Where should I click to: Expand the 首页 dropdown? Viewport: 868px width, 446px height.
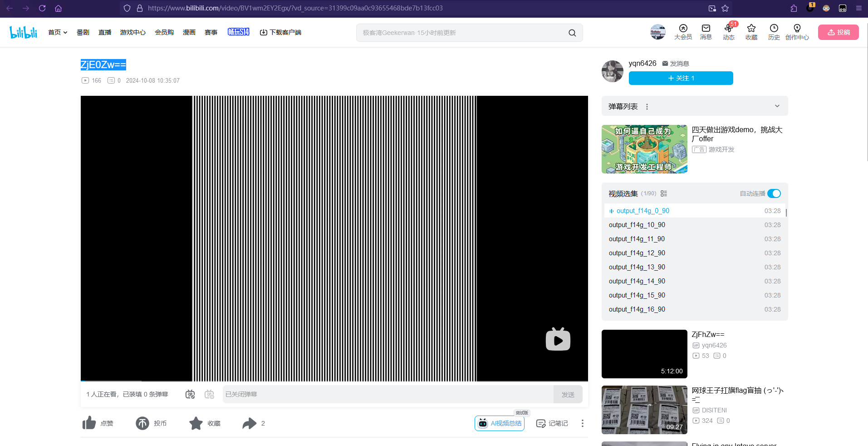(58, 32)
